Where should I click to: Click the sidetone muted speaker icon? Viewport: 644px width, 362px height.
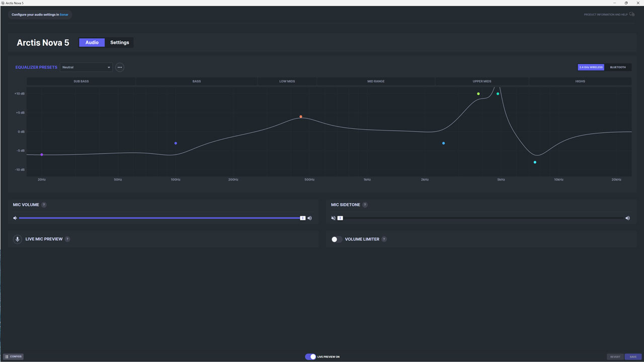333,218
